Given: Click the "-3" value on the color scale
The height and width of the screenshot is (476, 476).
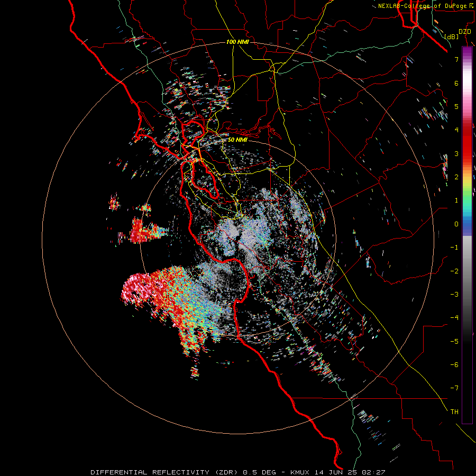Looking at the screenshot, I should (454, 295).
